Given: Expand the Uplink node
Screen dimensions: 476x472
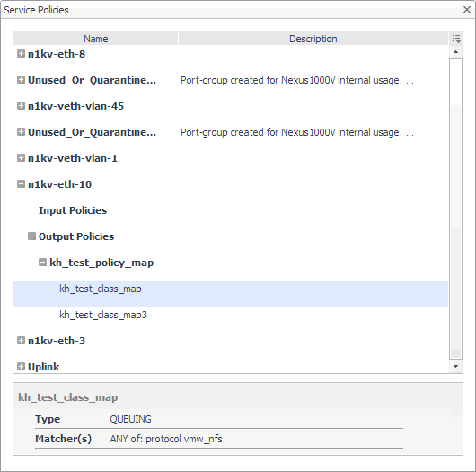Looking at the screenshot, I should (21, 367).
